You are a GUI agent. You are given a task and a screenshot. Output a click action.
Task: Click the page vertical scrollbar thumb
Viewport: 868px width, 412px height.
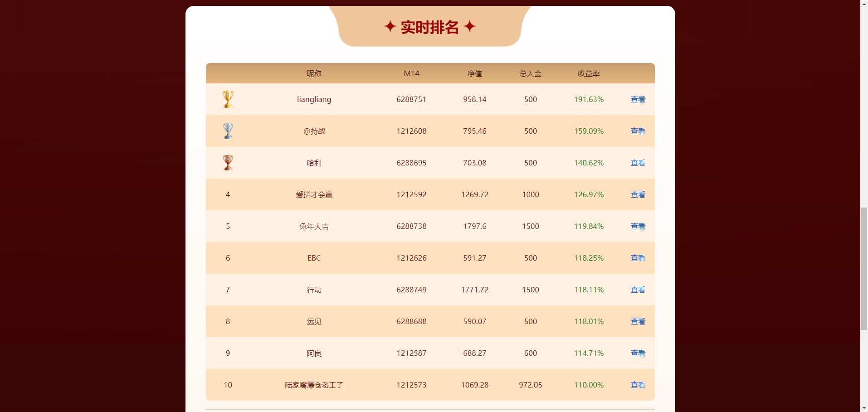864,268
